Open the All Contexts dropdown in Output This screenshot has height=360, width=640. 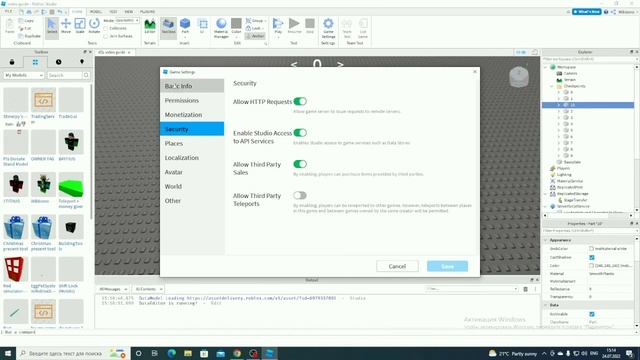[x=149, y=289]
